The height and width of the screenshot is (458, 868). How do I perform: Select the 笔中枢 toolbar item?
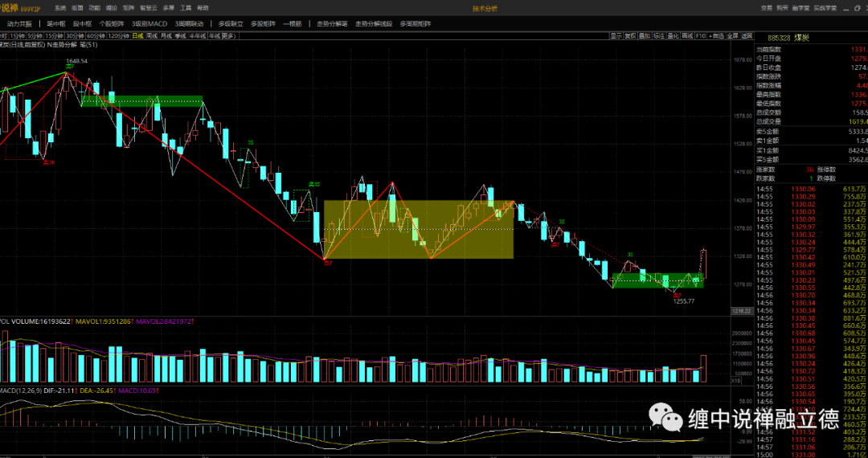click(x=56, y=24)
